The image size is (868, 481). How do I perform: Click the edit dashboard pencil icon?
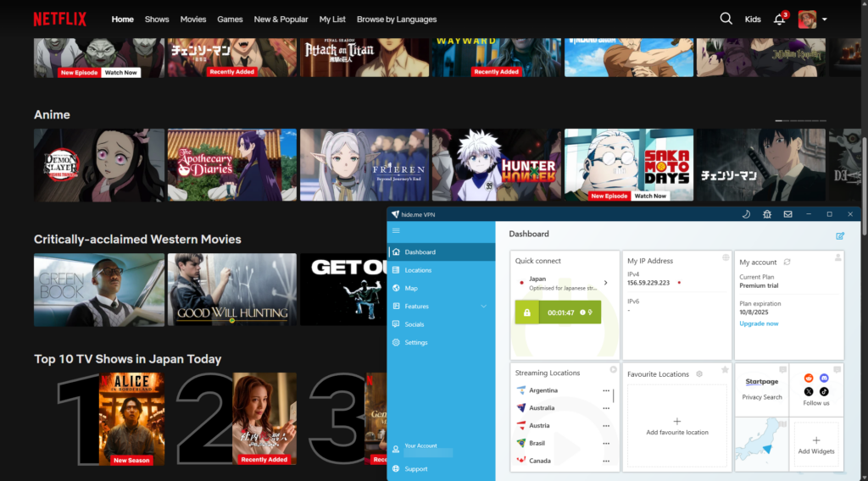point(840,236)
